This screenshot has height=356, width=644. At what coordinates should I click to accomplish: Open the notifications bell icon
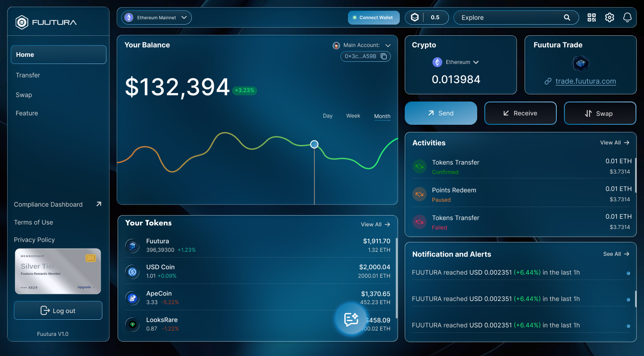click(x=627, y=17)
